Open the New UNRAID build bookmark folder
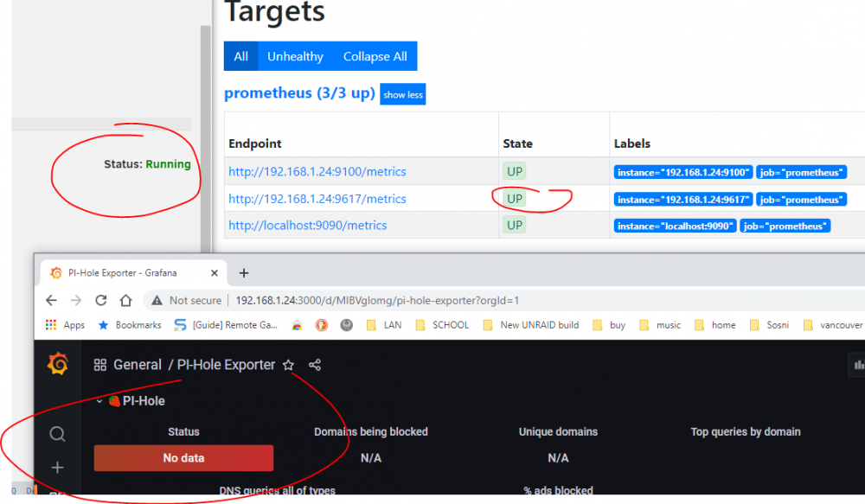Viewport: 865px width, 504px height. pyautogui.click(x=531, y=325)
